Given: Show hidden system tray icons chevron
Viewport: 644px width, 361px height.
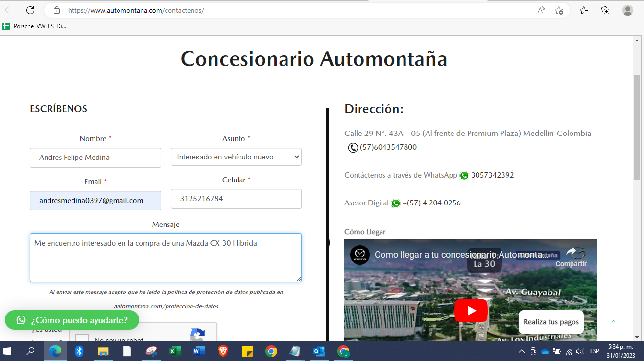Looking at the screenshot, I should [x=521, y=351].
